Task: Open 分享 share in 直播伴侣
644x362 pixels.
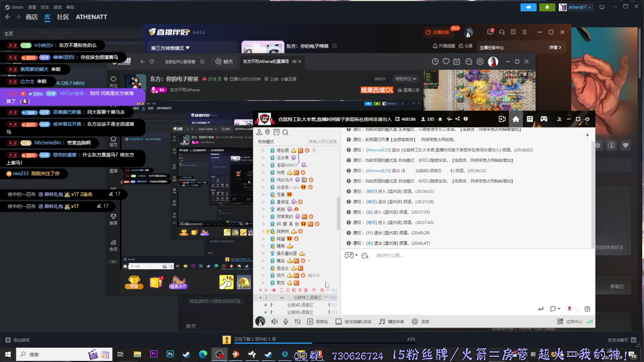Action: [466, 46]
